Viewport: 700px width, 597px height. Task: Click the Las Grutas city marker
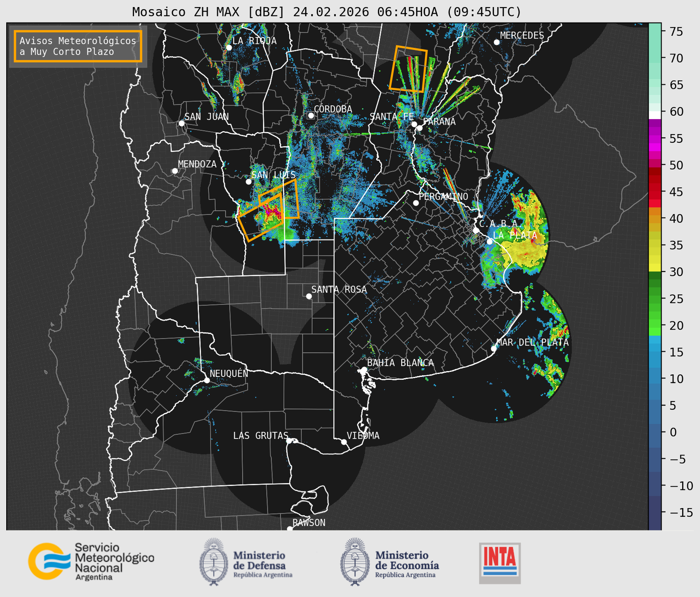(289, 440)
